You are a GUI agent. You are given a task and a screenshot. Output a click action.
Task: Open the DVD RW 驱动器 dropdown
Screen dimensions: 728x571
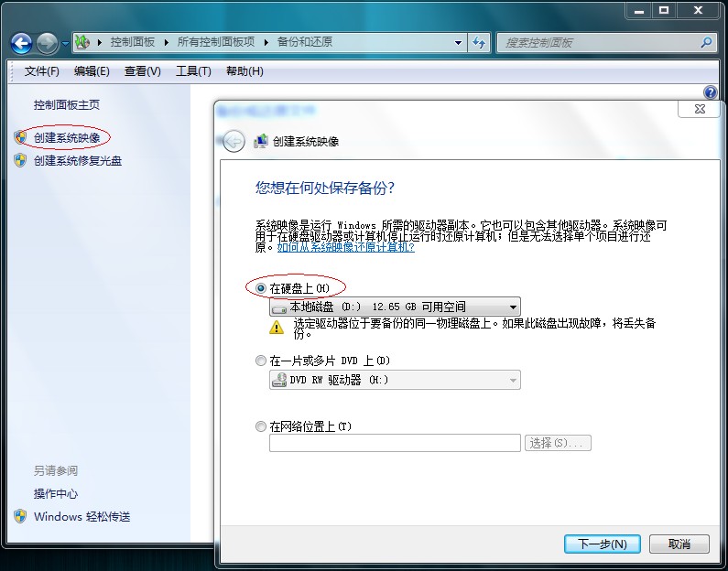(395, 380)
